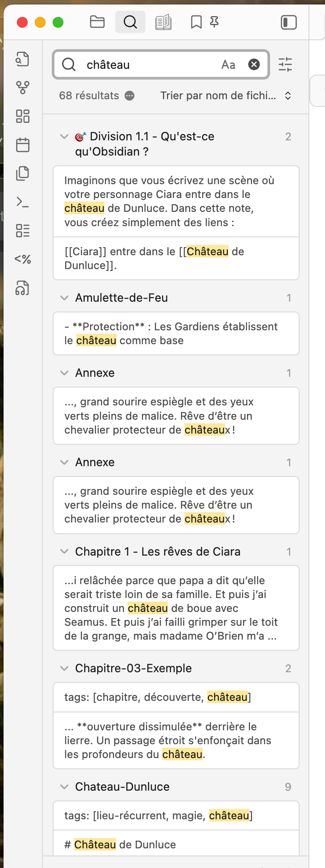
Task: Toggle the right sidebar panel
Action: (x=288, y=21)
